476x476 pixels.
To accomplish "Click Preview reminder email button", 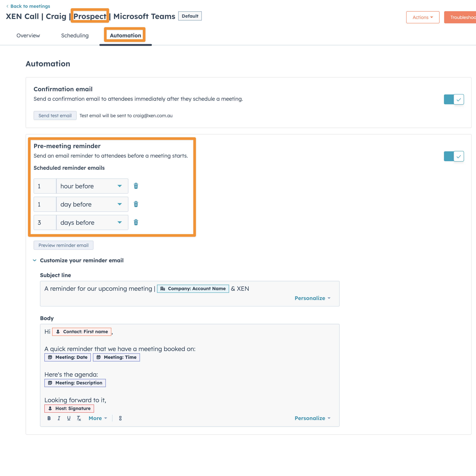I will (x=63, y=245).
